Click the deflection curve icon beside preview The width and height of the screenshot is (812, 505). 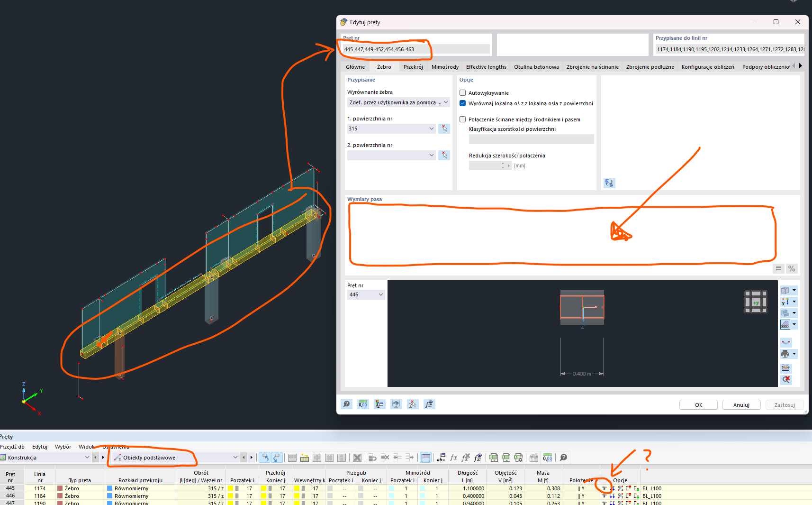point(786,342)
